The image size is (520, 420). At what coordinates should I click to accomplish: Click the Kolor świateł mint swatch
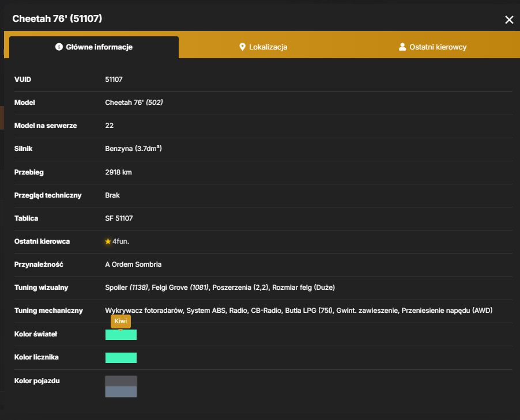point(121,335)
